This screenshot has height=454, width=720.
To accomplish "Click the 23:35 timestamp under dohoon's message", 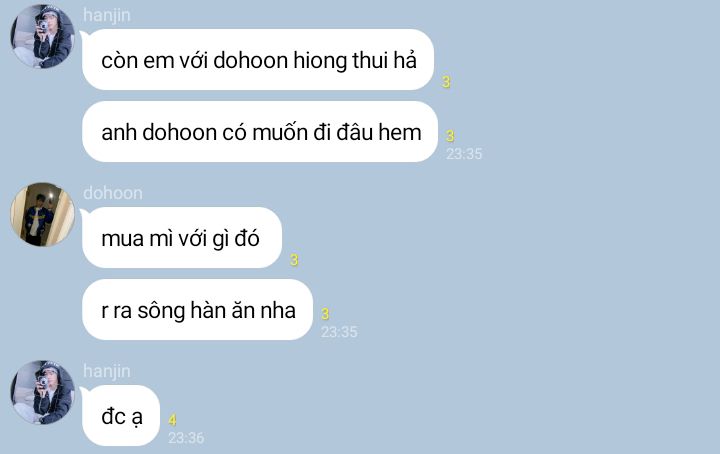I will point(339,332).
